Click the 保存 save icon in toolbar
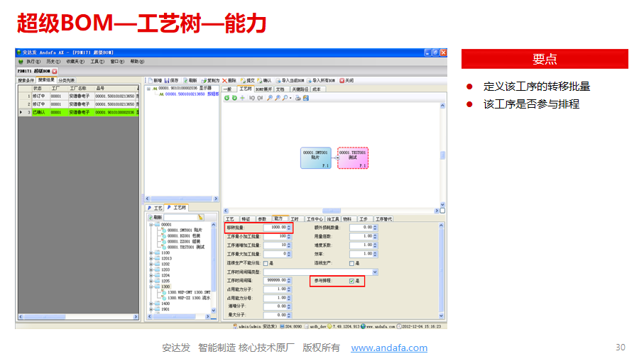This screenshot has height=361, width=644. (168, 81)
